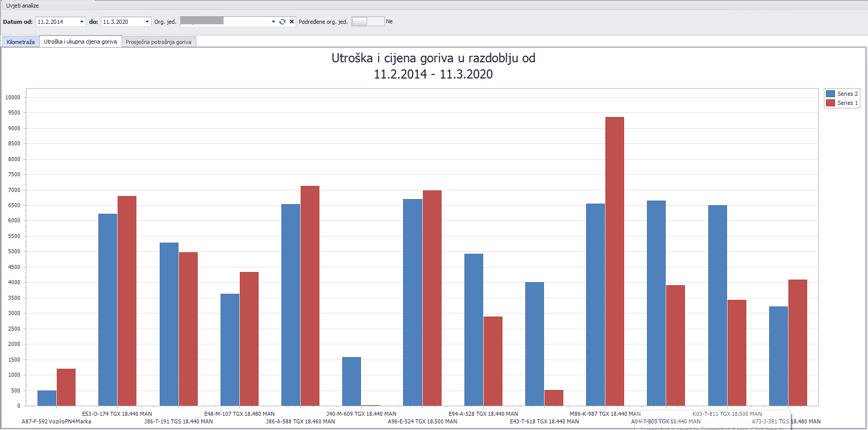The image size is (868, 430).
Task: Click the blue bar for M86-K-987
Action: click(595, 304)
